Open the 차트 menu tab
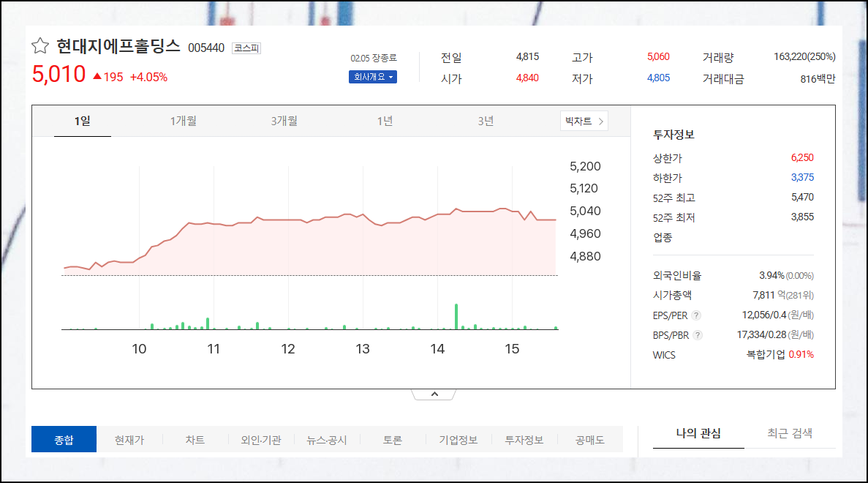Viewport: 868px width, 483px height. click(195, 440)
